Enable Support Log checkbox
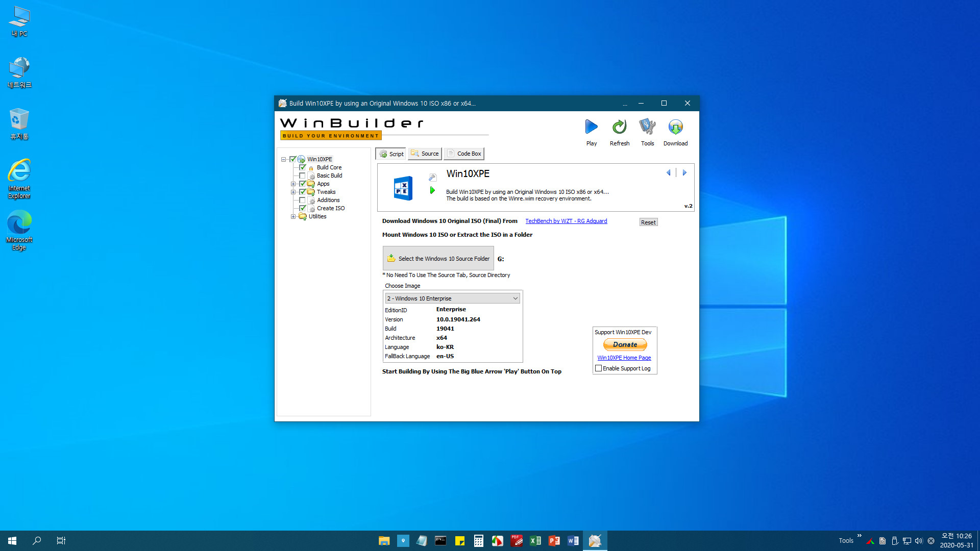 pos(598,368)
